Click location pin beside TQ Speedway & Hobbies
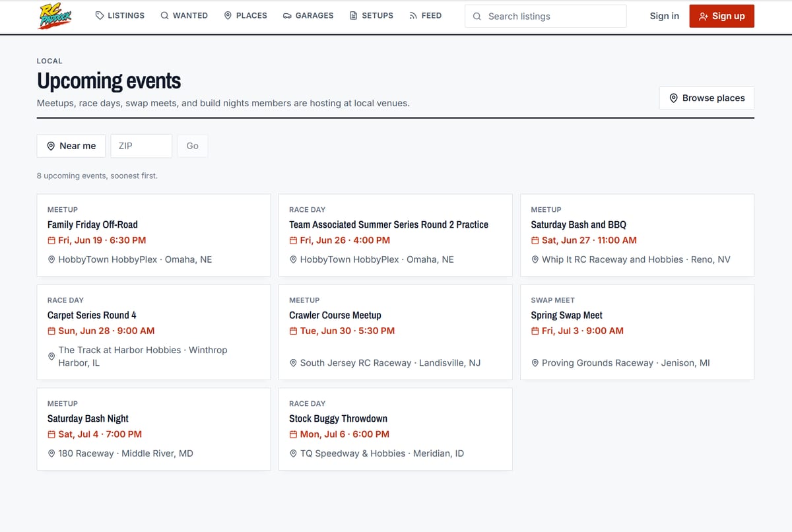This screenshot has height=532, width=792. click(x=293, y=454)
